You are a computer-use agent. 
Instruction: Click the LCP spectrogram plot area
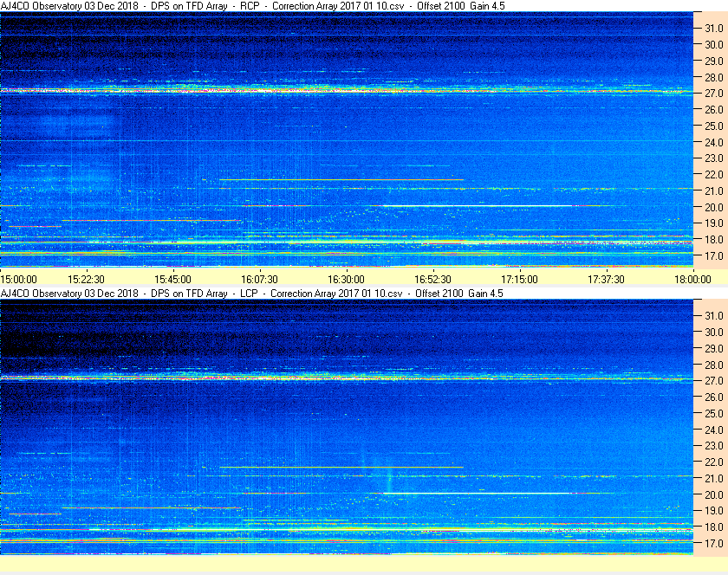[x=347, y=427]
